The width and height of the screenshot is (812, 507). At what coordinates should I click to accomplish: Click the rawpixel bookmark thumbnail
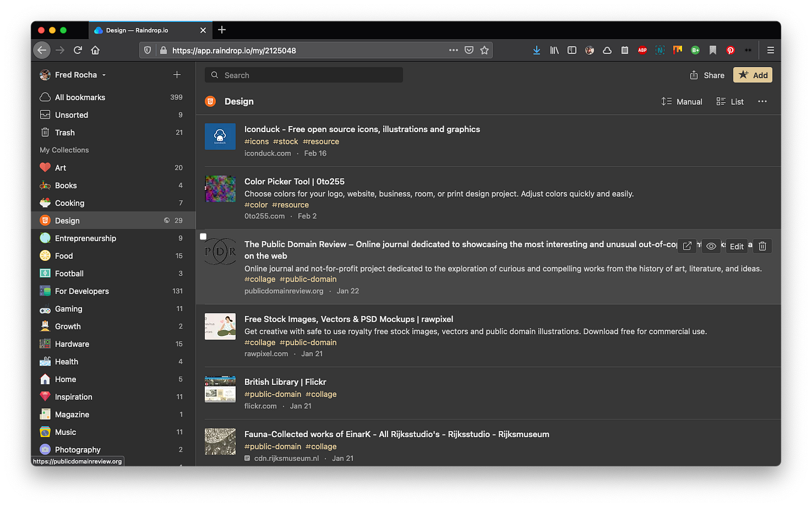(220, 326)
